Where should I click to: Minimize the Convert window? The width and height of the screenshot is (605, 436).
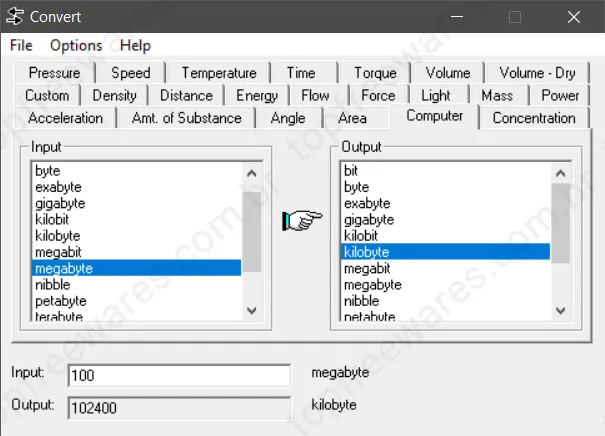coord(457,17)
